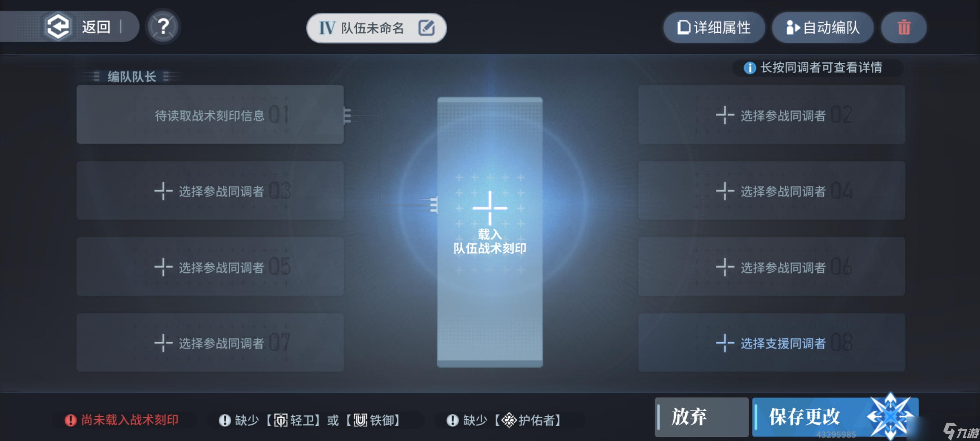This screenshot has height=441, width=980.
Task: Click the blue info icon beside 长按同调者可查看详情
Action: pyautogui.click(x=749, y=68)
